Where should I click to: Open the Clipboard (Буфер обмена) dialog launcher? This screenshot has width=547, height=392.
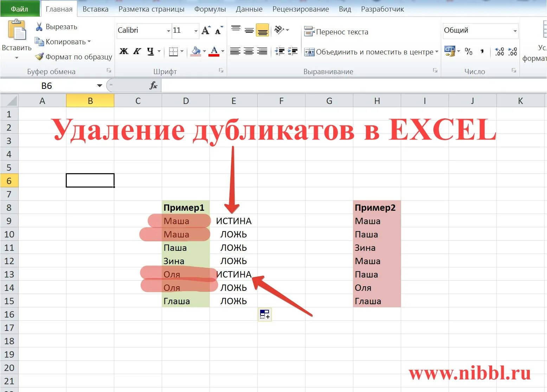pos(109,71)
